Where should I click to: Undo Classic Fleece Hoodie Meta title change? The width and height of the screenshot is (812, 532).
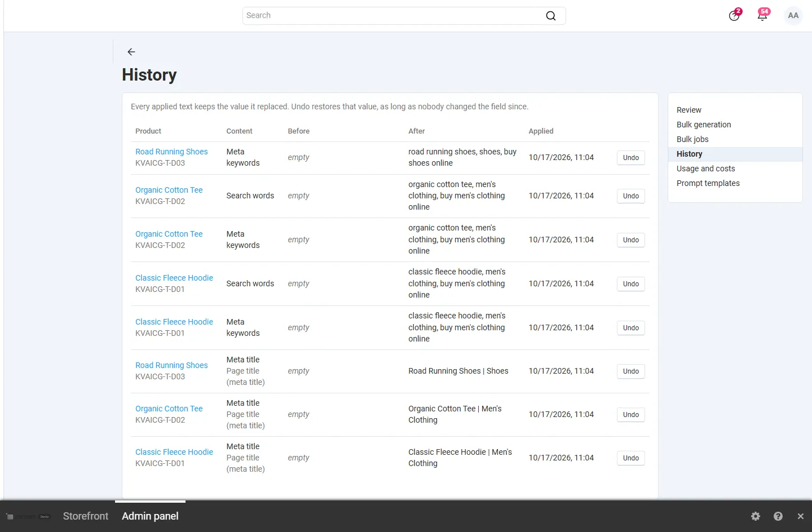pos(631,458)
